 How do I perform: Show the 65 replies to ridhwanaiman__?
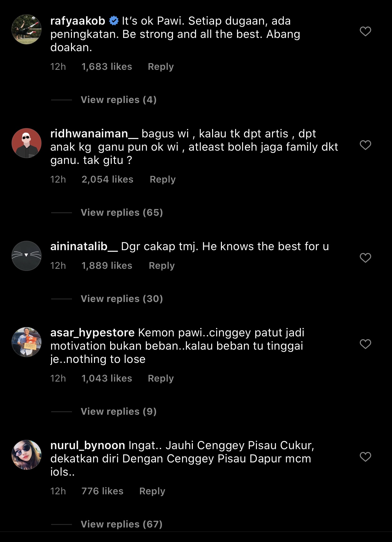click(x=122, y=213)
